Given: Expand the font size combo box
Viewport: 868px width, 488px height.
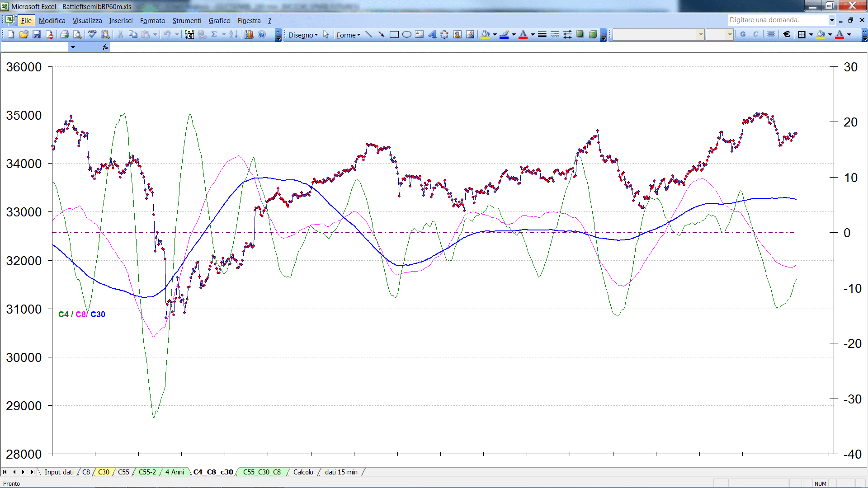Looking at the screenshot, I should point(729,34).
